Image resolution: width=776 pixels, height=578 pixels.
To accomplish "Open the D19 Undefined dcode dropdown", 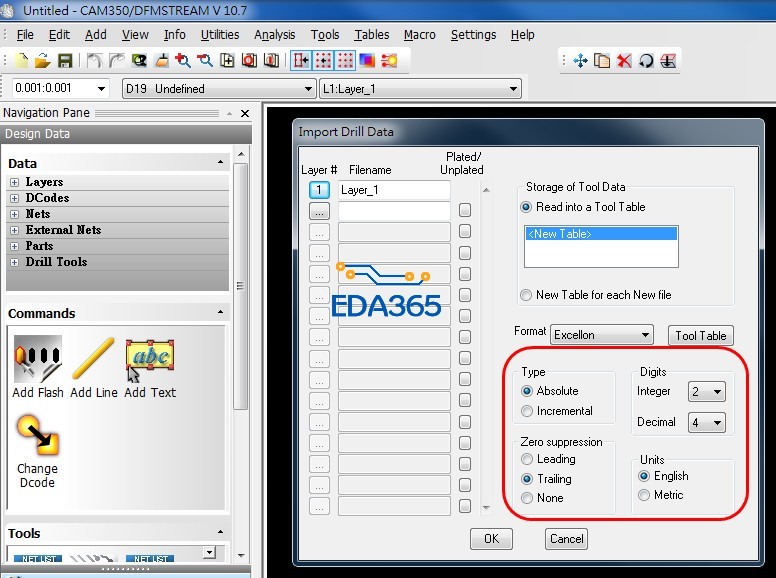I will click(219, 89).
